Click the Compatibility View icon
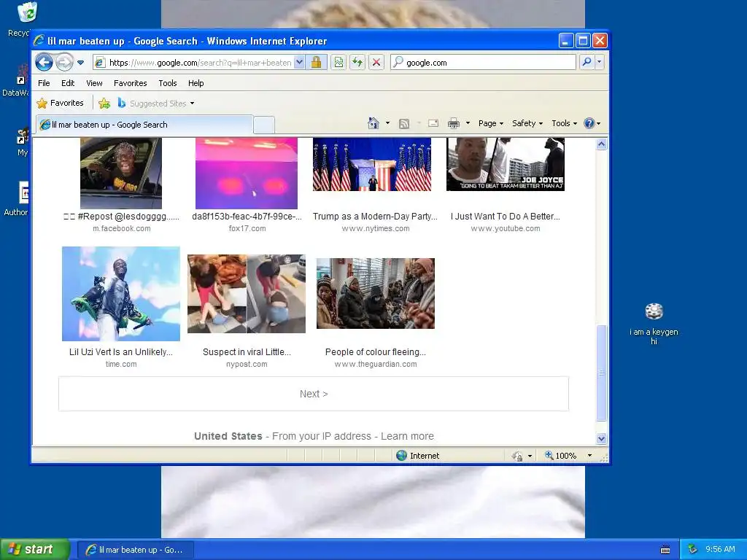The image size is (747, 560). tap(338, 63)
